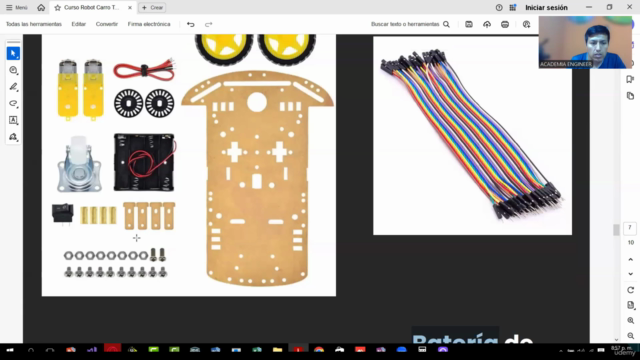
Task: Redo the last action
Action: (x=209, y=24)
